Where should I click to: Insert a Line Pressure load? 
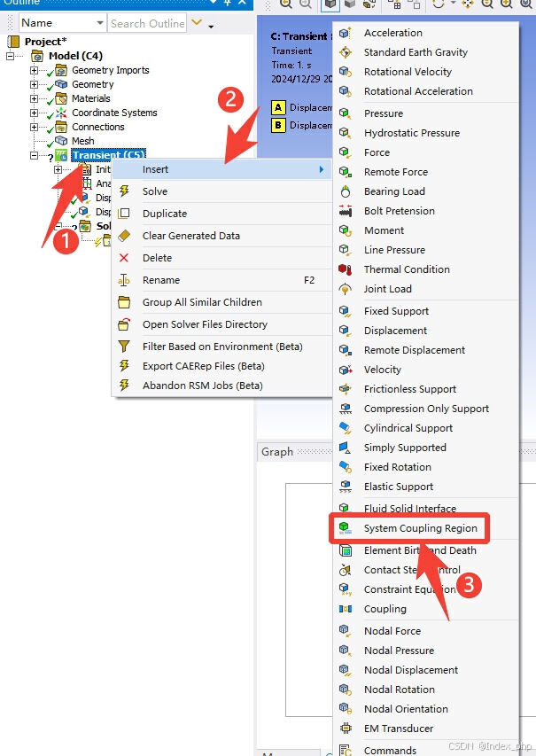coord(426,250)
